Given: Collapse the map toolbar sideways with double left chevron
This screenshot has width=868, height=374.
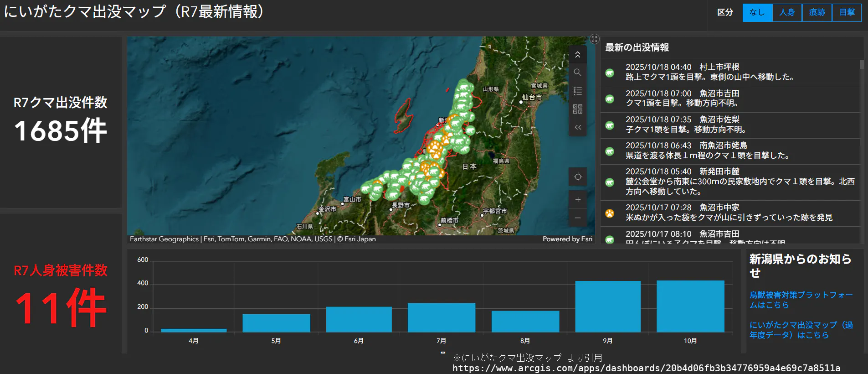Looking at the screenshot, I should (x=577, y=127).
